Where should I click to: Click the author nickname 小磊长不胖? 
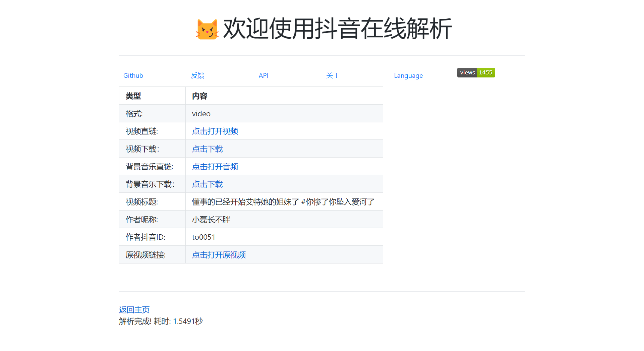211,220
